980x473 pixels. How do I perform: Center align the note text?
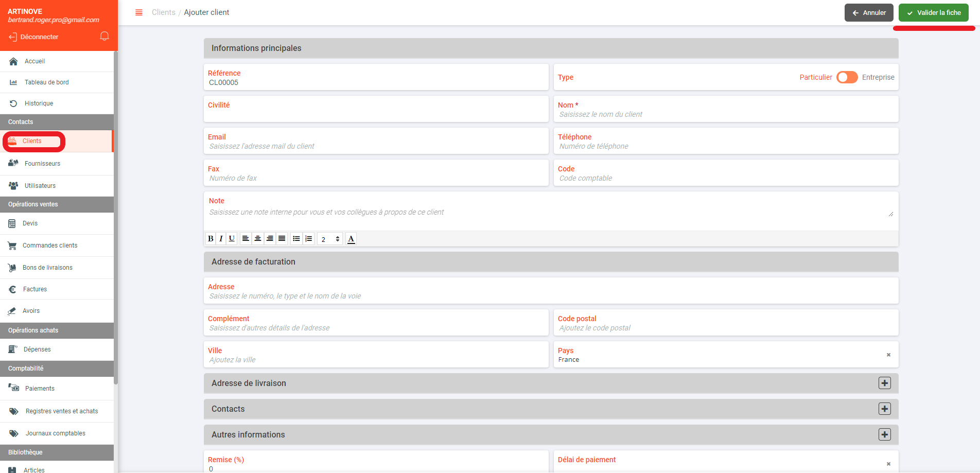(x=258, y=238)
